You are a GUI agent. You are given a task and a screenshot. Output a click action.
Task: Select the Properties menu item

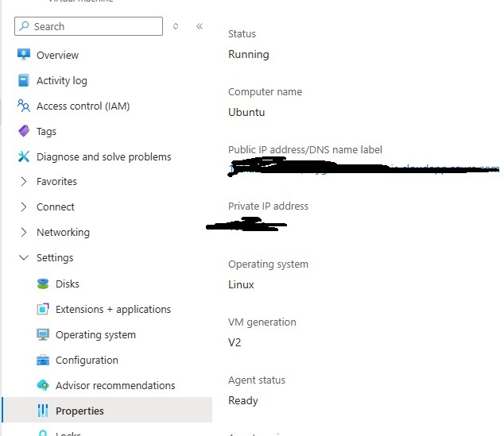tap(107, 411)
